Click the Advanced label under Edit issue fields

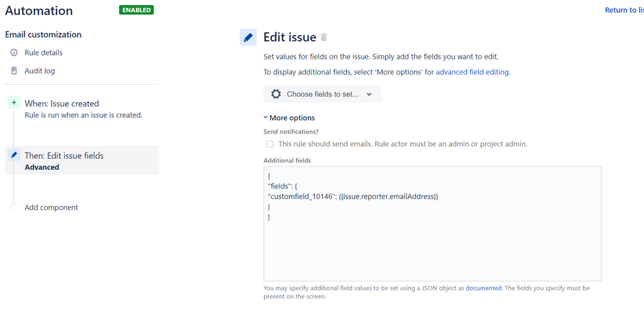point(42,167)
